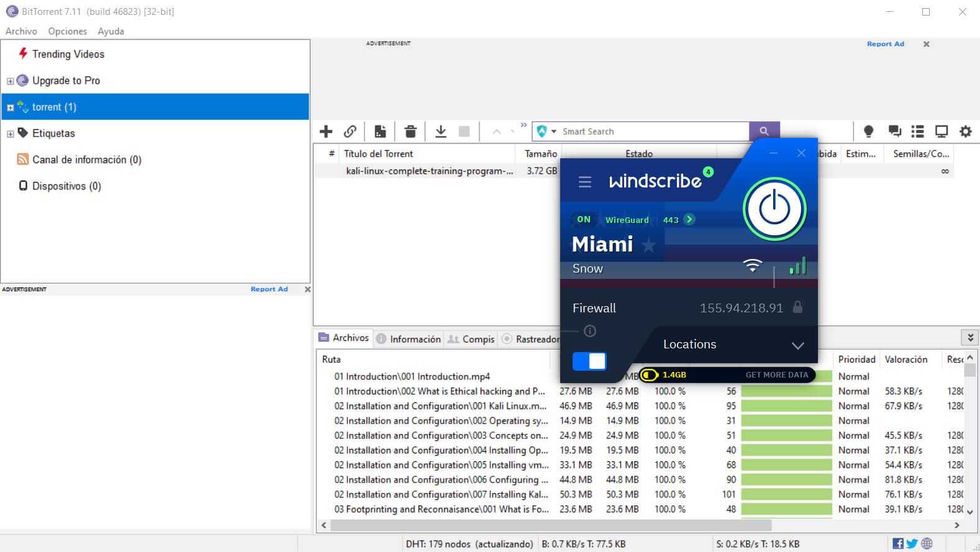Image resolution: width=980 pixels, height=552 pixels.
Task: Expand the Etiquetas tree node
Action: (x=10, y=133)
